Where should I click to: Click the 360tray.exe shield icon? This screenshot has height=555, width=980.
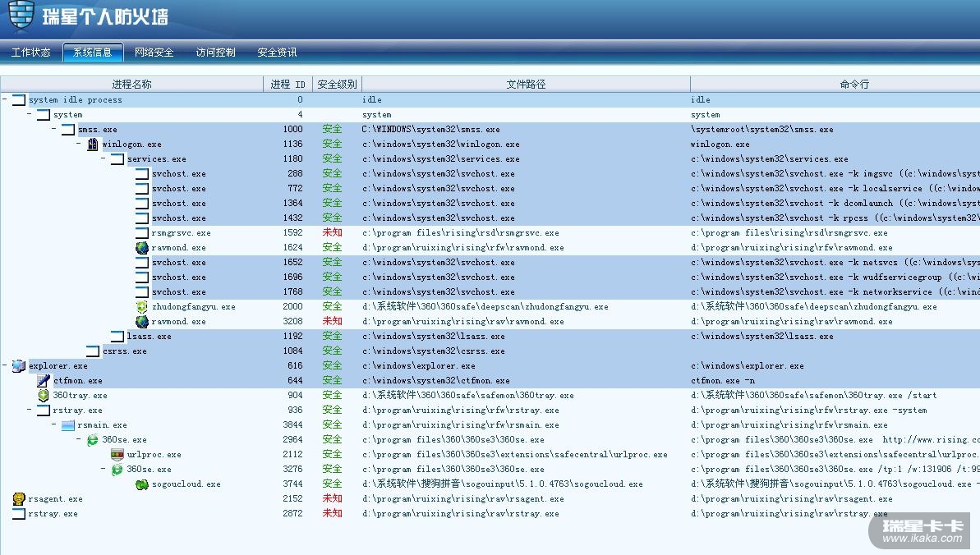43,396
